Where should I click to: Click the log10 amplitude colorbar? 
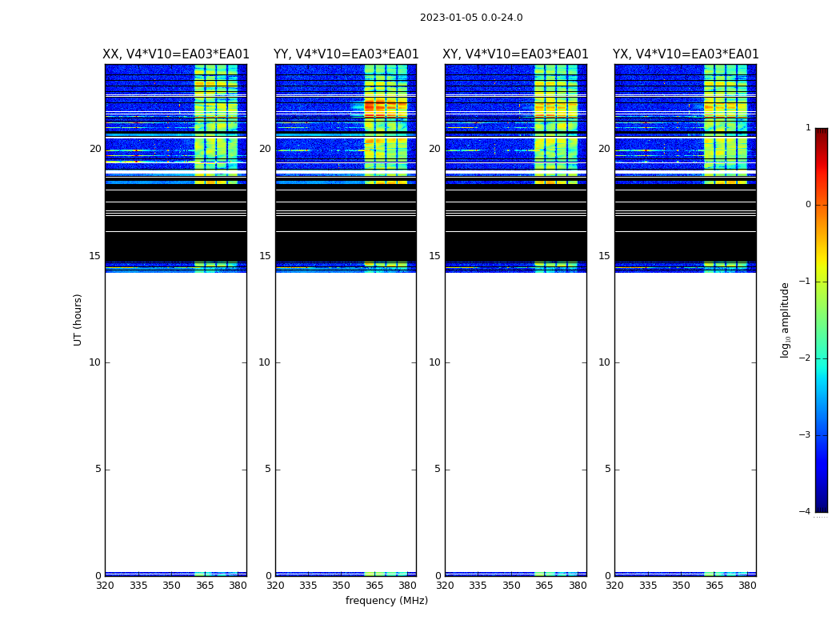coord(822,320)
